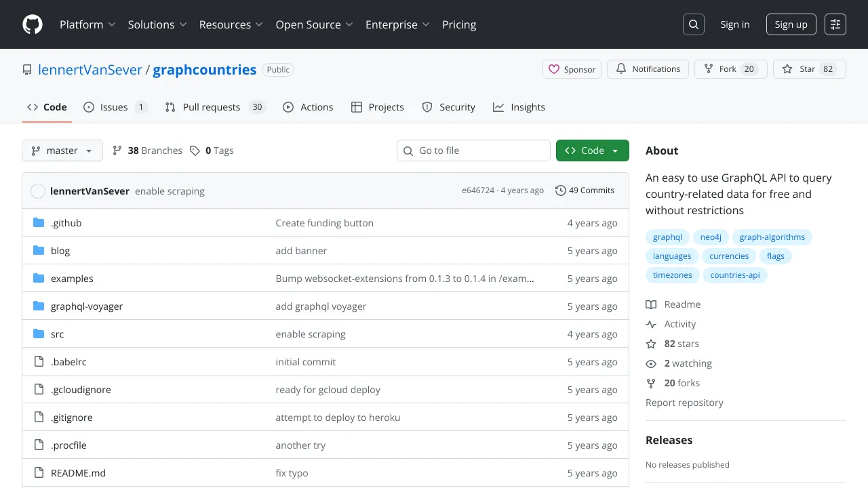This screenshot has height=488, width=868.
Task: Click the Sign in link
Action: coord(735,24)
